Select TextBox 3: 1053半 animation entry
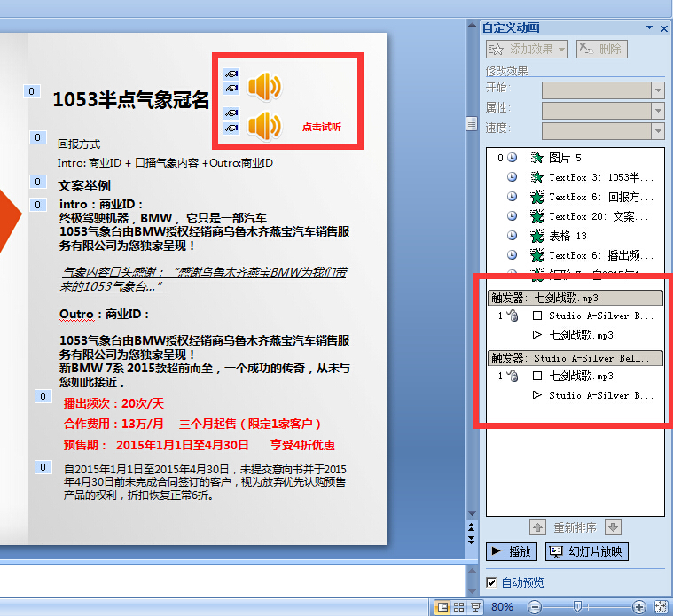673x616 pixels. 575,177
